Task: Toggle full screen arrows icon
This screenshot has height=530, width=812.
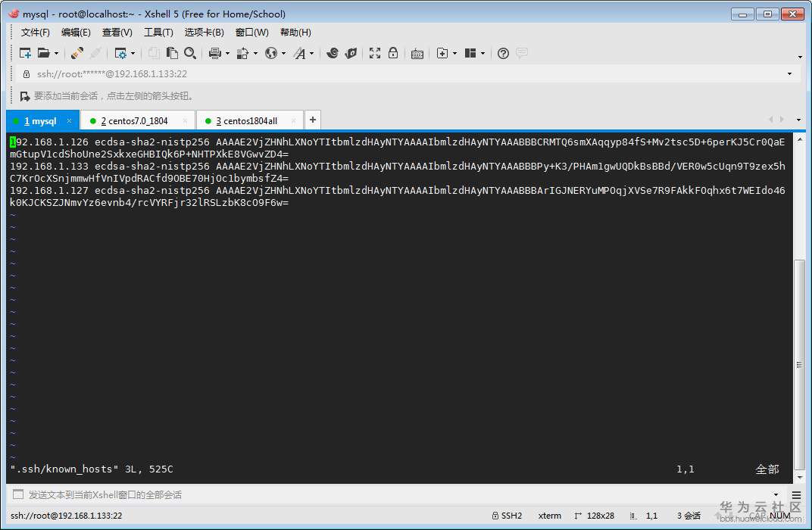Action: tap(375, 53)
